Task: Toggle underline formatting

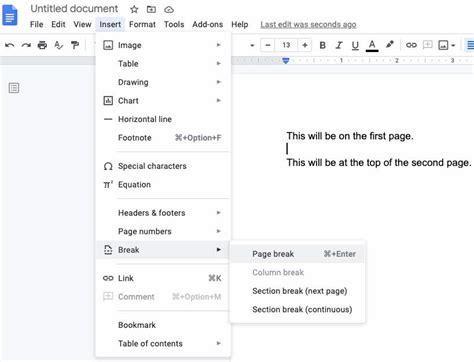Action: [x=355, y=45]
